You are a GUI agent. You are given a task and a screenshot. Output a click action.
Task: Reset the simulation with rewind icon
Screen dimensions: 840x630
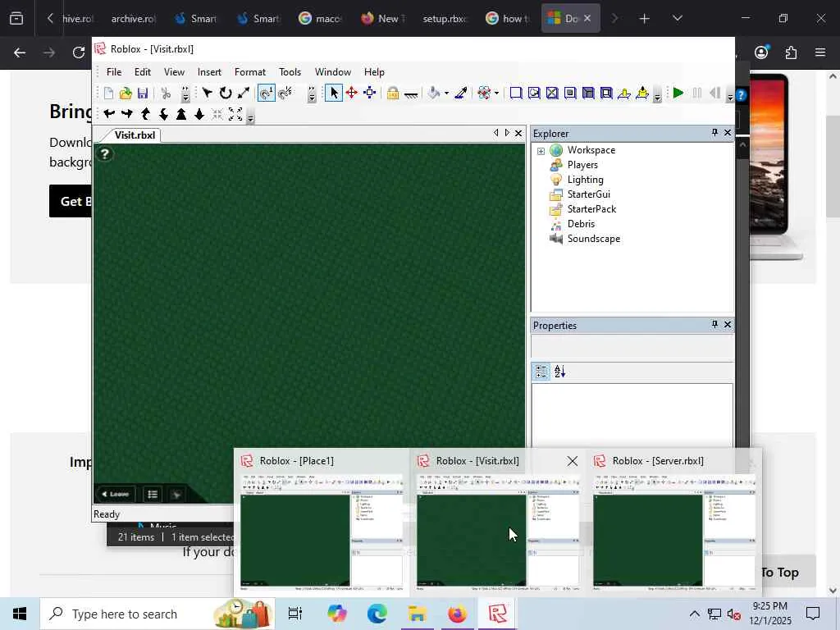714,94
